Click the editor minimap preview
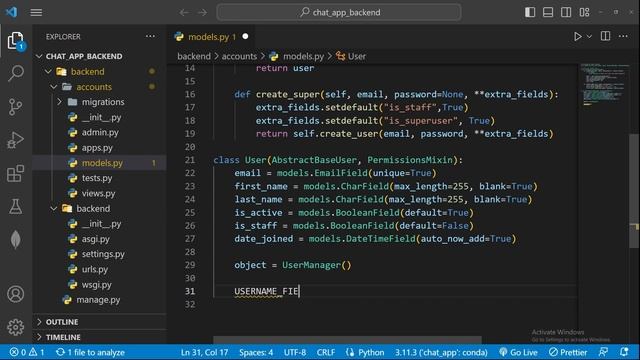This screenshot has width=640, height=360. click(x=605, y=85)
